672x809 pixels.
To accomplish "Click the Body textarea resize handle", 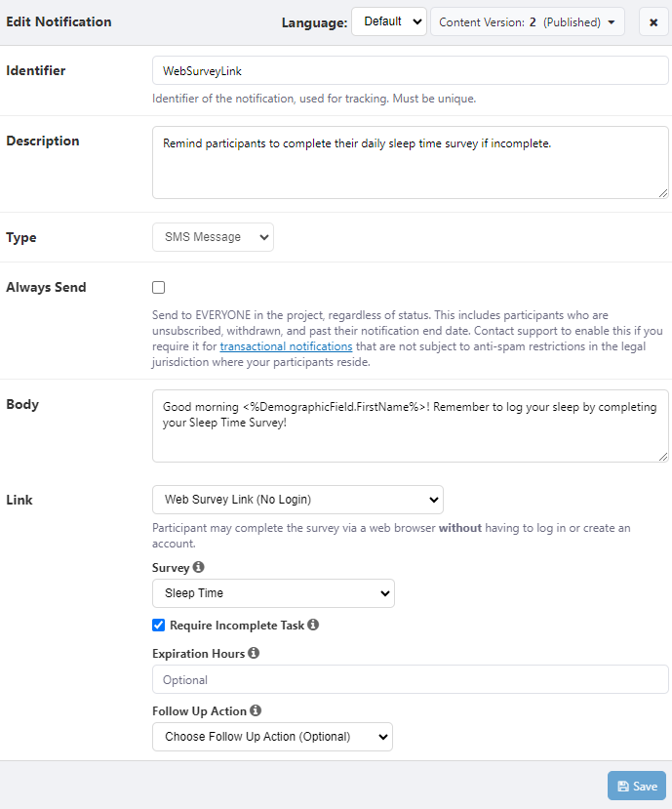I will (x=663, y=456).
